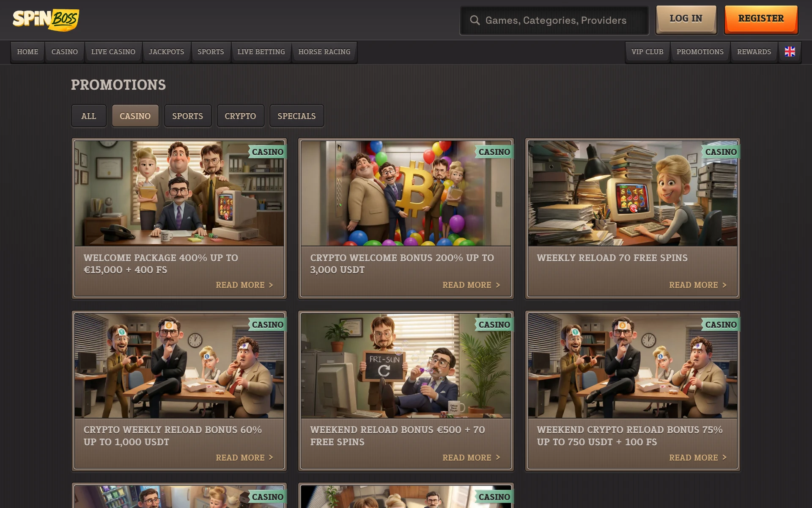The width and height of the screenshot is (812, 508).
Task: Click the SpinBoss logo
Action: pyautogui.click(x=46, y=19)
